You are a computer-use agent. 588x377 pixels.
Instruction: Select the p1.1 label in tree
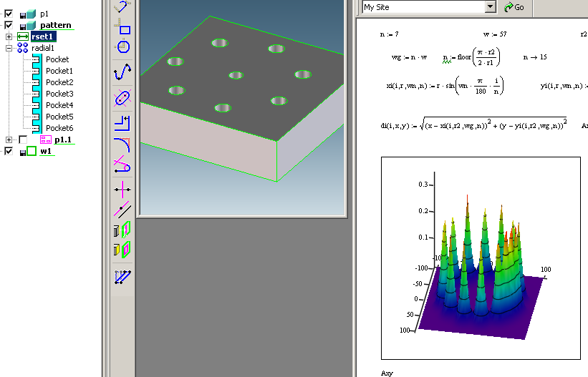(x=63, y=139)
